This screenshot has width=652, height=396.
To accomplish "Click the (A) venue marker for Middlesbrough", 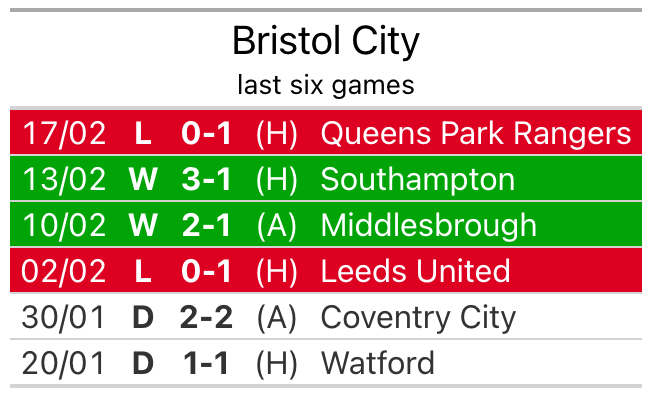I will pos(277,226).
